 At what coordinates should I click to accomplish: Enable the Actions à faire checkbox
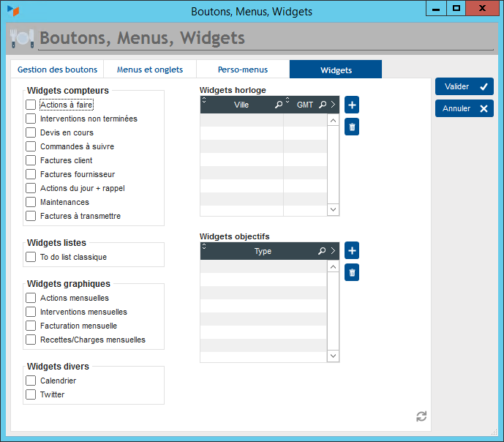click(x=31, y=105)
